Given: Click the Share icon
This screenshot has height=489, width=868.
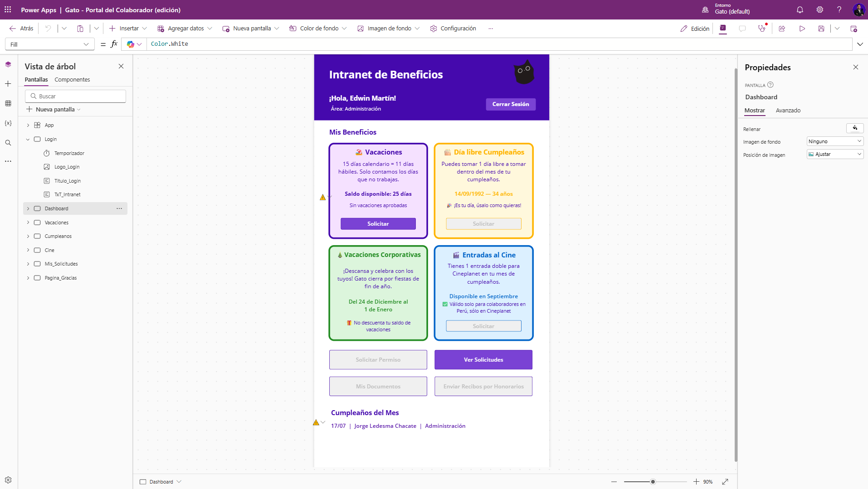Looking at the screenshot, I should [782, 28].
